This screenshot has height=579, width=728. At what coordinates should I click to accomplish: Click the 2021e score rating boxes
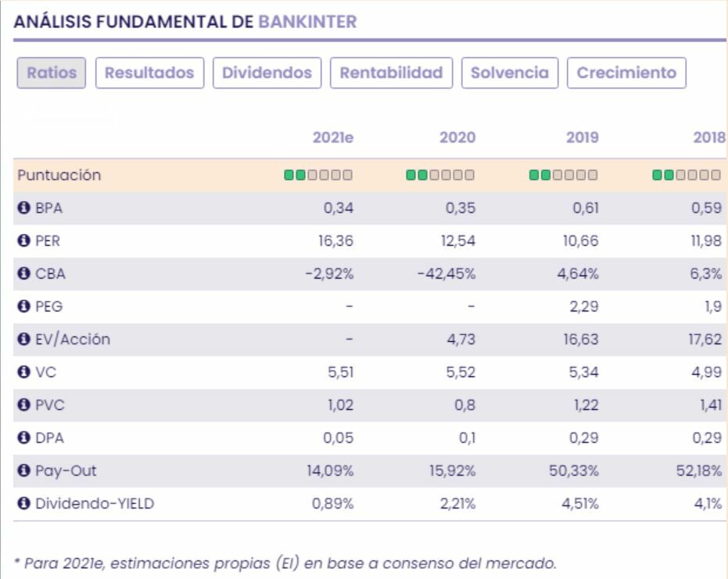318,175
